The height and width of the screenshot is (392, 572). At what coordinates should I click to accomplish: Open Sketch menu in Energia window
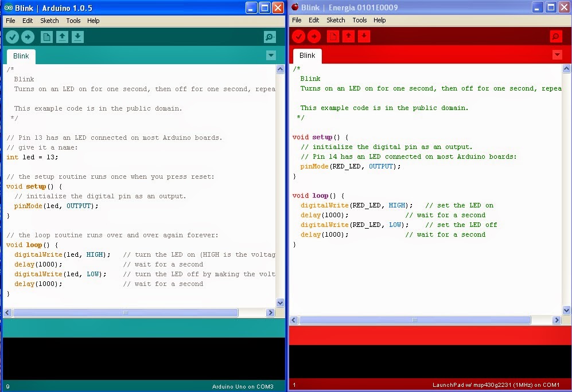(336, 20)
